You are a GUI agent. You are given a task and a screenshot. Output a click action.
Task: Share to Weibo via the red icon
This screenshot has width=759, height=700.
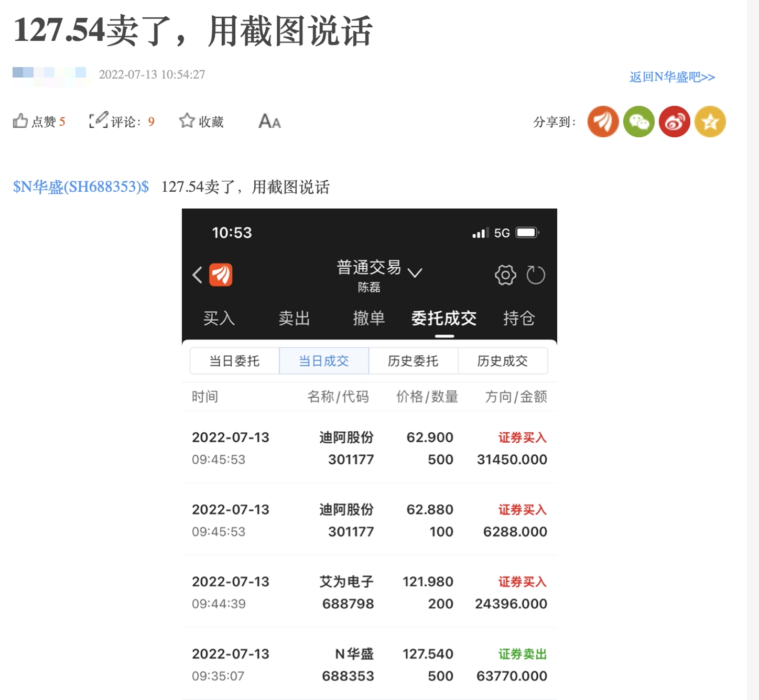click(x=674, y=122)
